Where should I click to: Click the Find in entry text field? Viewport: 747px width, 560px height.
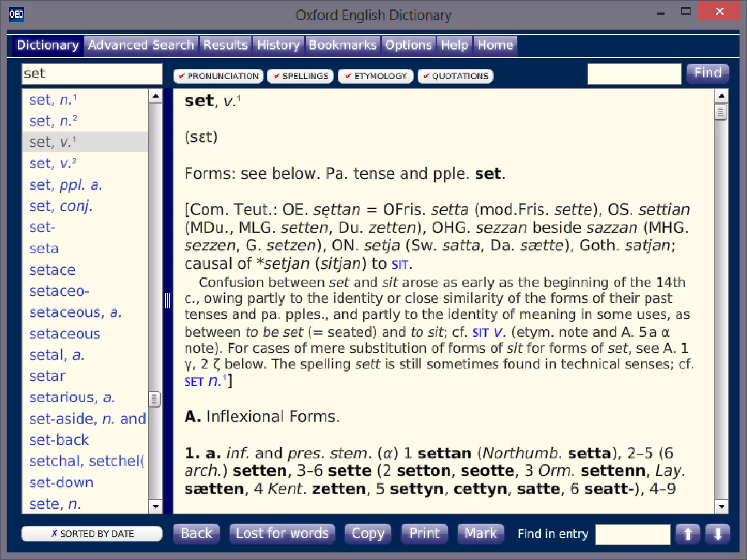(632, 534)
